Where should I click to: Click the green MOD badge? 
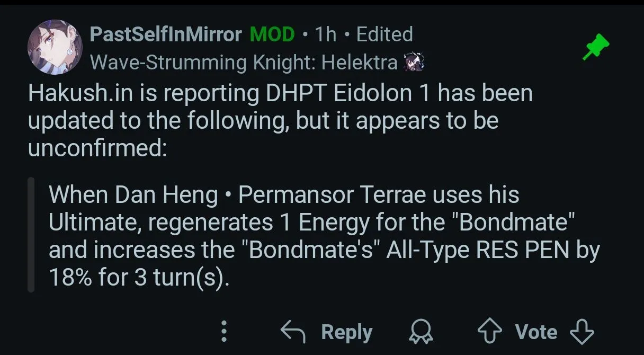(x=272, y=34)
